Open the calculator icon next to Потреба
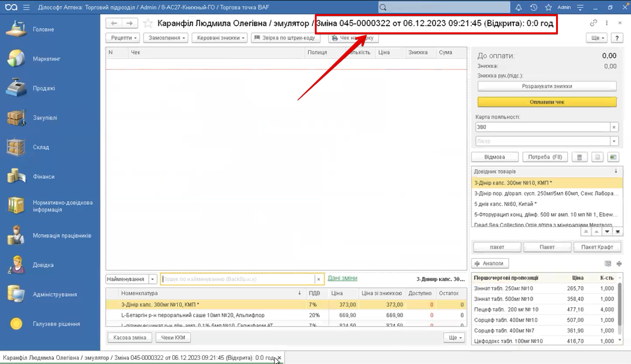 [579, 157]
